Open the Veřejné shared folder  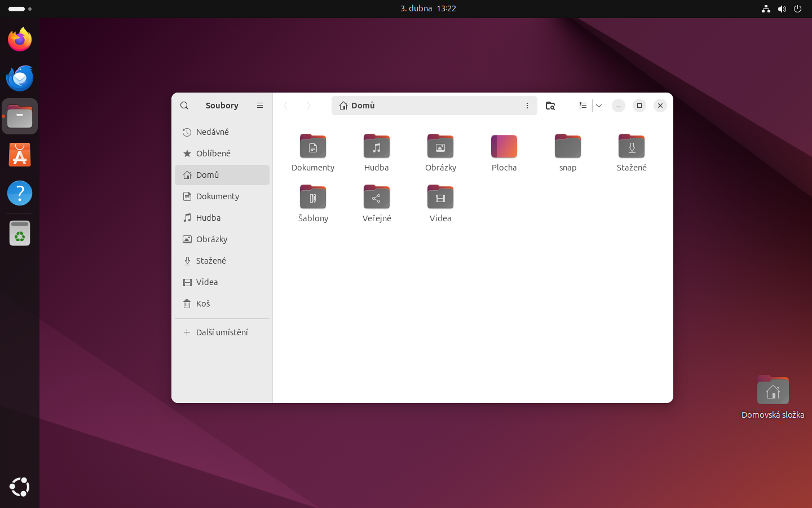pyautogui.click(x=376, y=198)
